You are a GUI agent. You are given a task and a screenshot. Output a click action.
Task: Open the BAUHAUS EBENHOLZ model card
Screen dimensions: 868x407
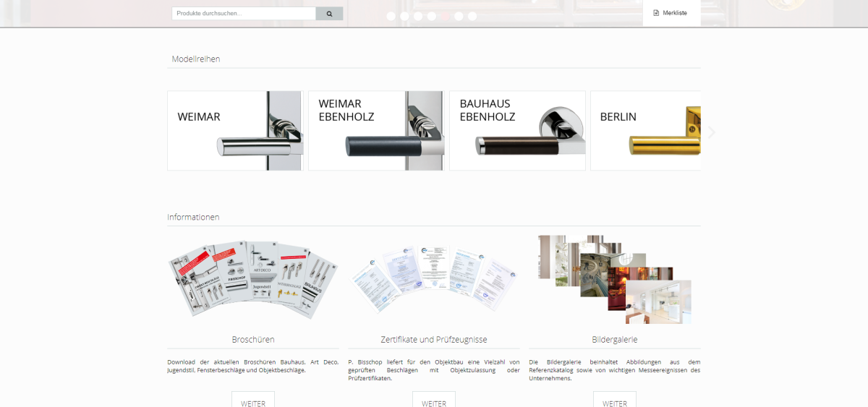coord(517,131)
